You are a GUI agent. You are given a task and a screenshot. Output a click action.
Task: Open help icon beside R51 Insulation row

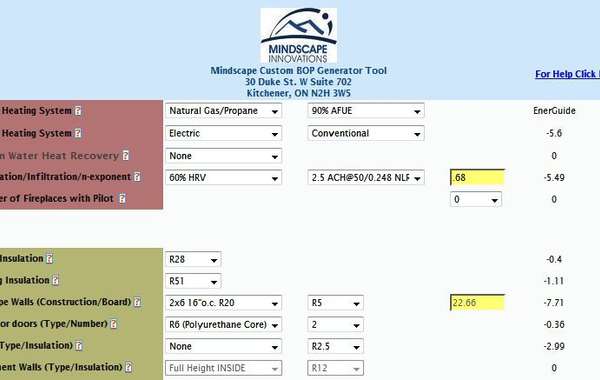tap(56, 281)
